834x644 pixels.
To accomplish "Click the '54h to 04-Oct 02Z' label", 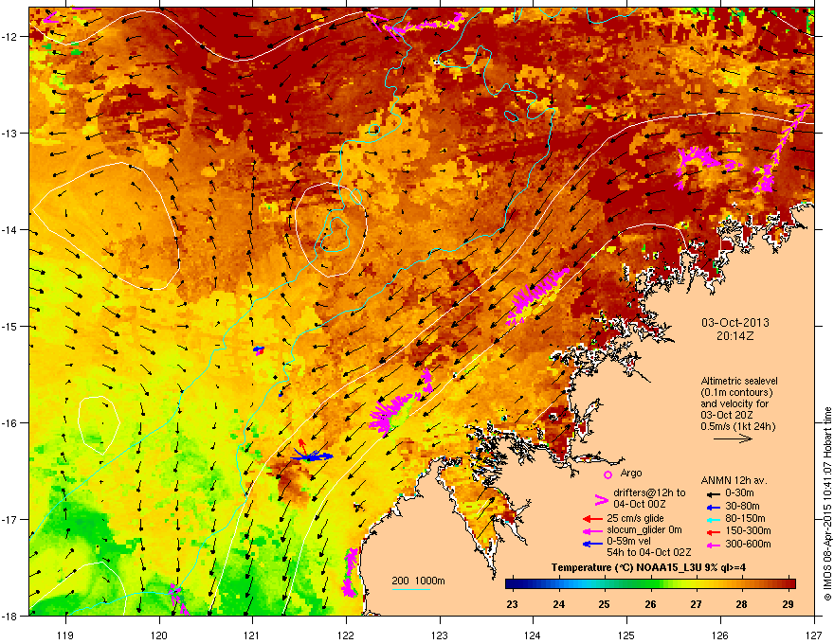I will [x=649, y=552].
